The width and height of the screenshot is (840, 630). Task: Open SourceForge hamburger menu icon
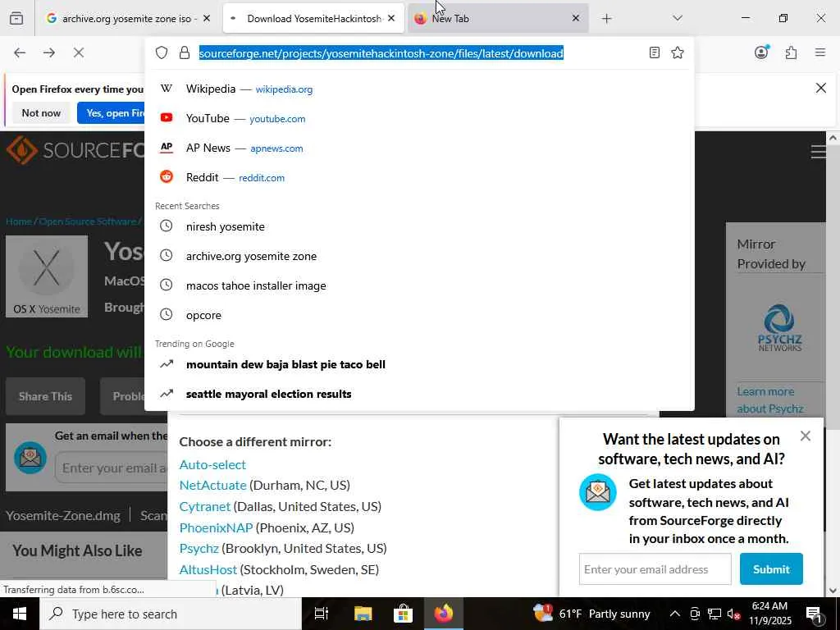[x=818, y=152]
